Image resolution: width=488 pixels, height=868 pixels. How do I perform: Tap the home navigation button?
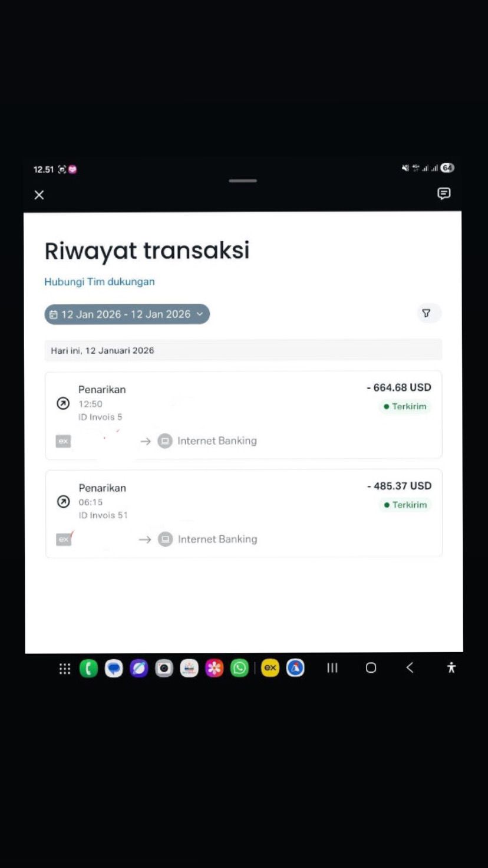pyautogui.click(x=371, y=668)
